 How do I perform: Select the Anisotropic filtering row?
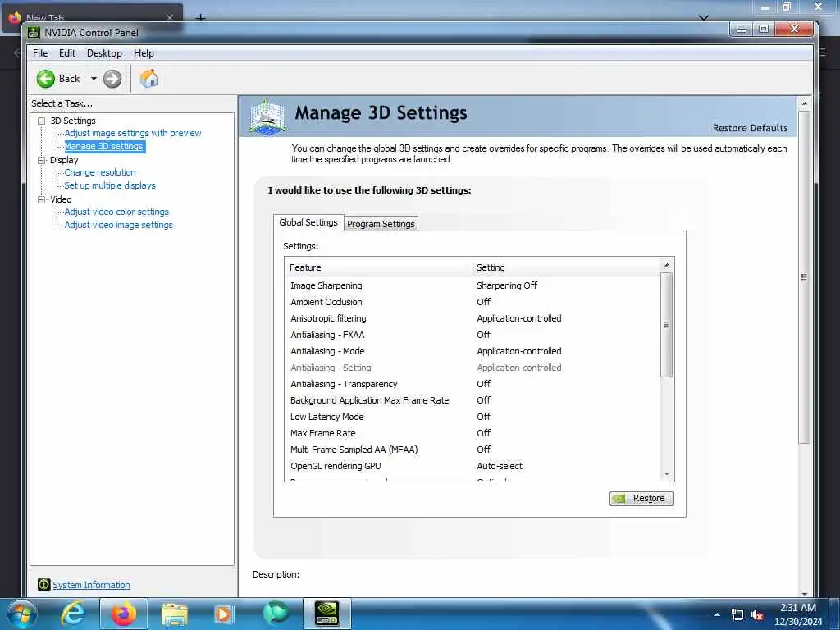point(473,318)
